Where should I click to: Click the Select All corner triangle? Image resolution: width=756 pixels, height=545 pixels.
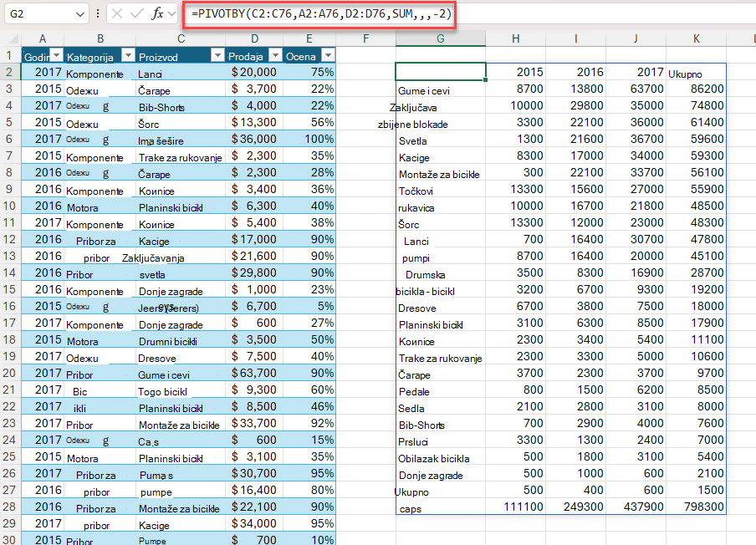pyautogui.click(x=13, y=39)
